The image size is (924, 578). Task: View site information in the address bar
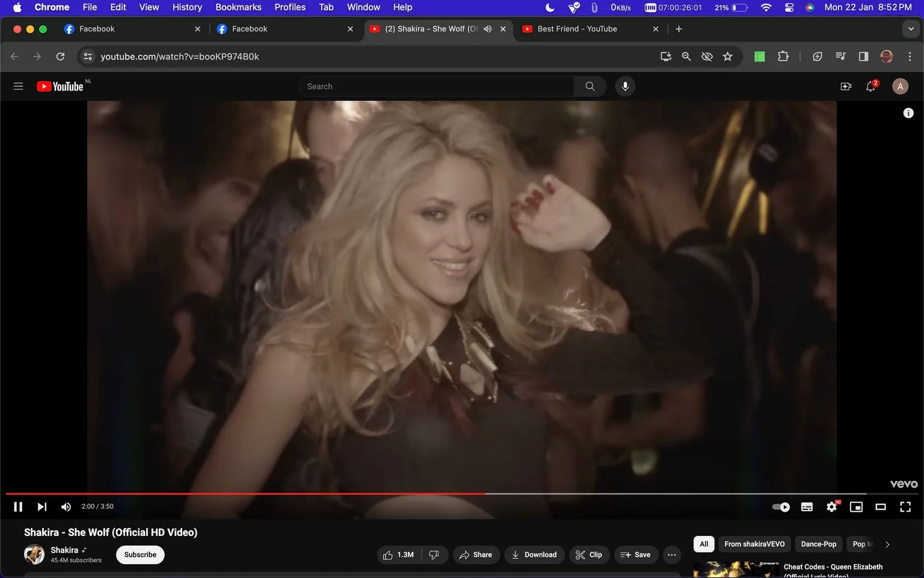coord(88,57)
